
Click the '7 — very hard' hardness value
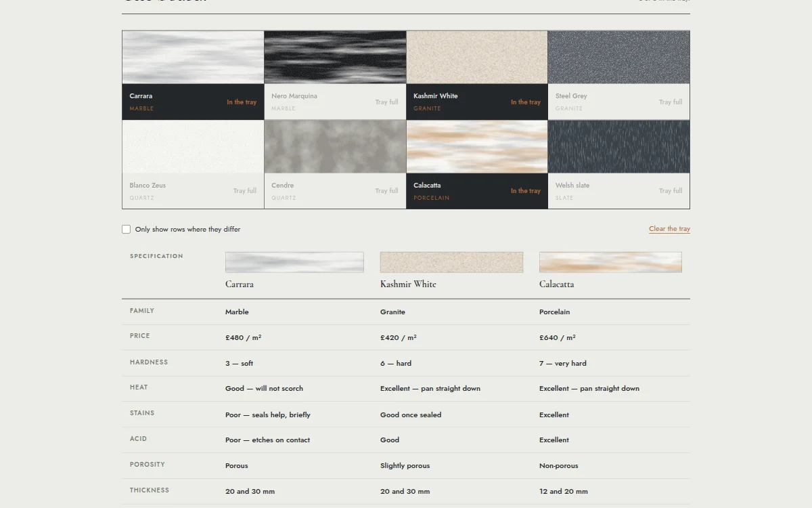tap(563, 364)
